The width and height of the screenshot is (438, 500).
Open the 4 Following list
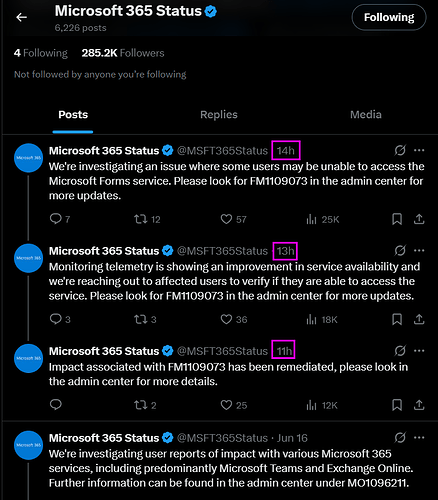coord(41,53)
